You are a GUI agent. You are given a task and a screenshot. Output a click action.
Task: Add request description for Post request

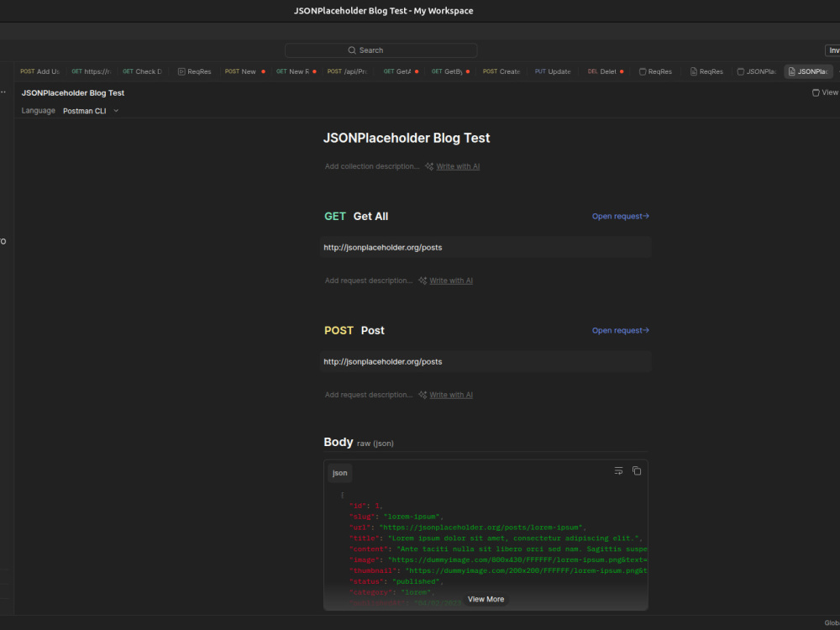click(x=369, y=395)
